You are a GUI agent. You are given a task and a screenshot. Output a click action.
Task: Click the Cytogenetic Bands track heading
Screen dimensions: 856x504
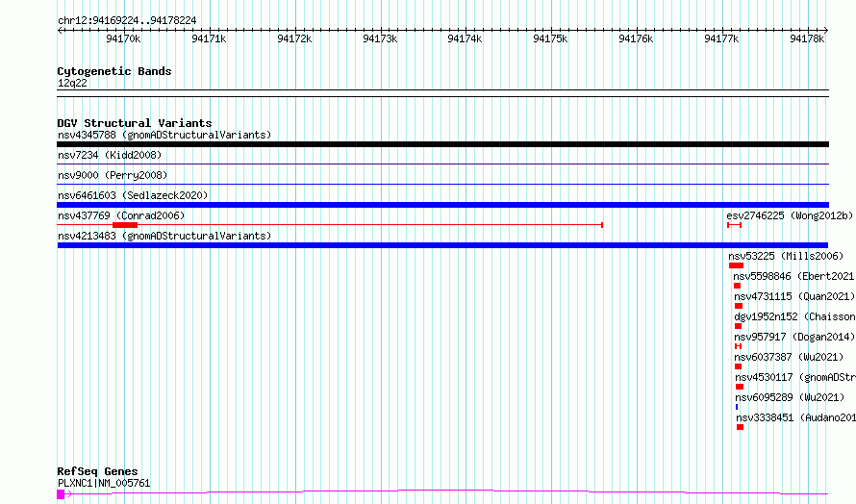[x=114, y=71]
